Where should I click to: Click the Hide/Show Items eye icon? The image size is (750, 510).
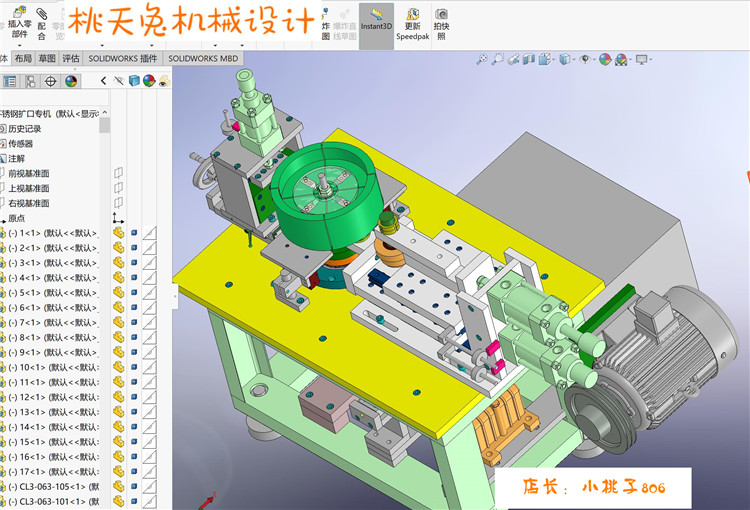(585, 59)
